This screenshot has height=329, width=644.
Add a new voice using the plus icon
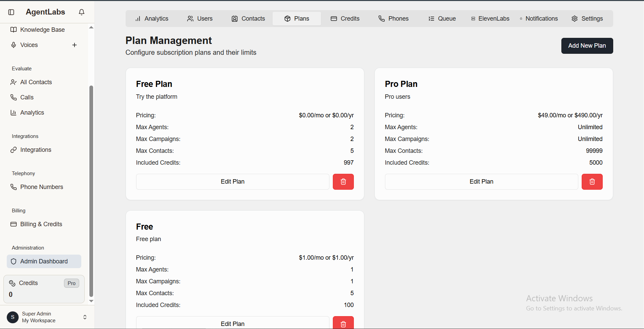pos(74,45)
